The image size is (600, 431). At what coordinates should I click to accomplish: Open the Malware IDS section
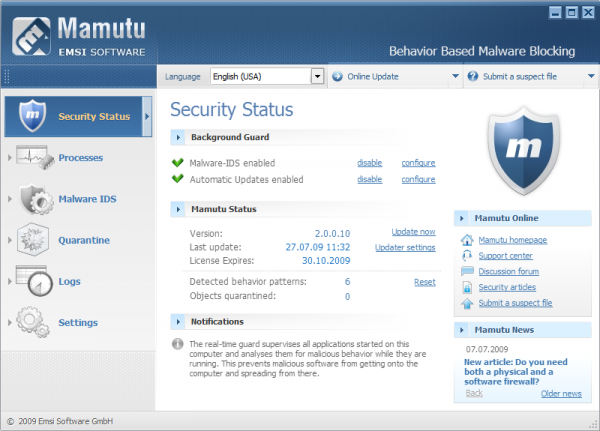pyautogui.click(x=87, y=199)
